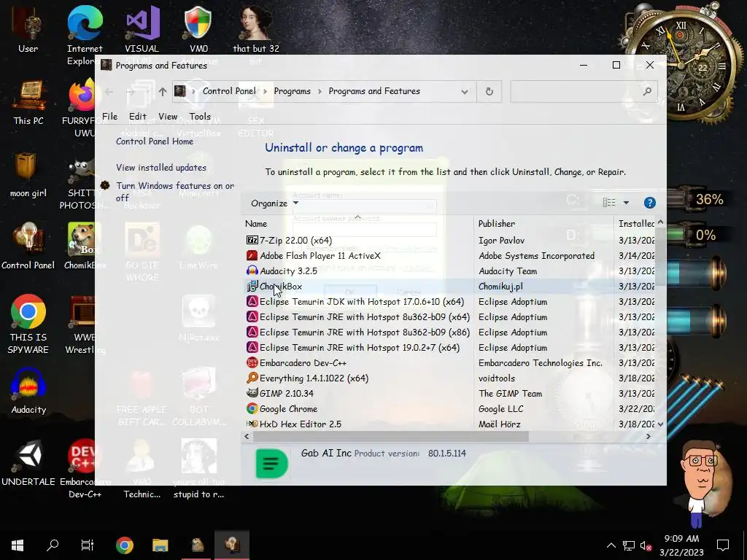Open Windows Start menu
This screenshot has height=560, width=747.
(x=18, y=545)
